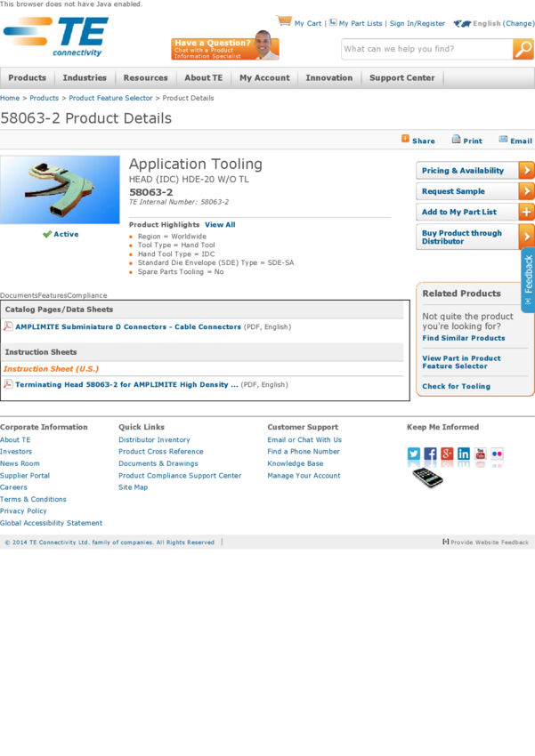535x756 pixels.
Task: Open the Resources menu
Action: click(x=145, y=77)
